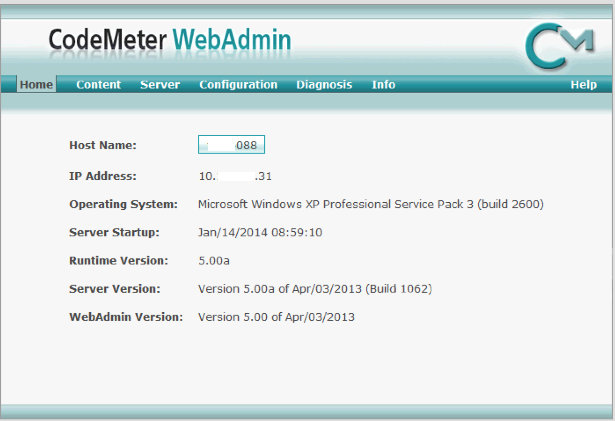This screenshot has width=615, height=421.
Task: Open the Server menu
Action: point(160,85)
